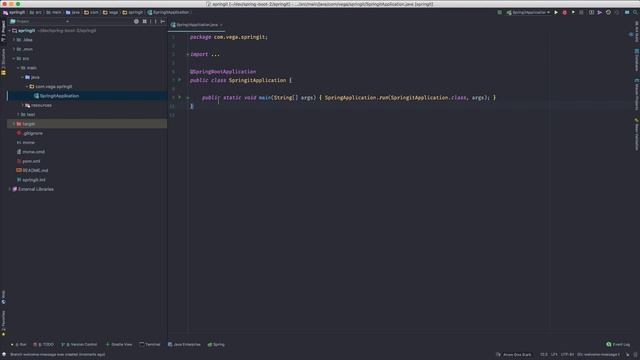Open the Version Control tool window tab

pyautogui.click(x=79, y=344)
